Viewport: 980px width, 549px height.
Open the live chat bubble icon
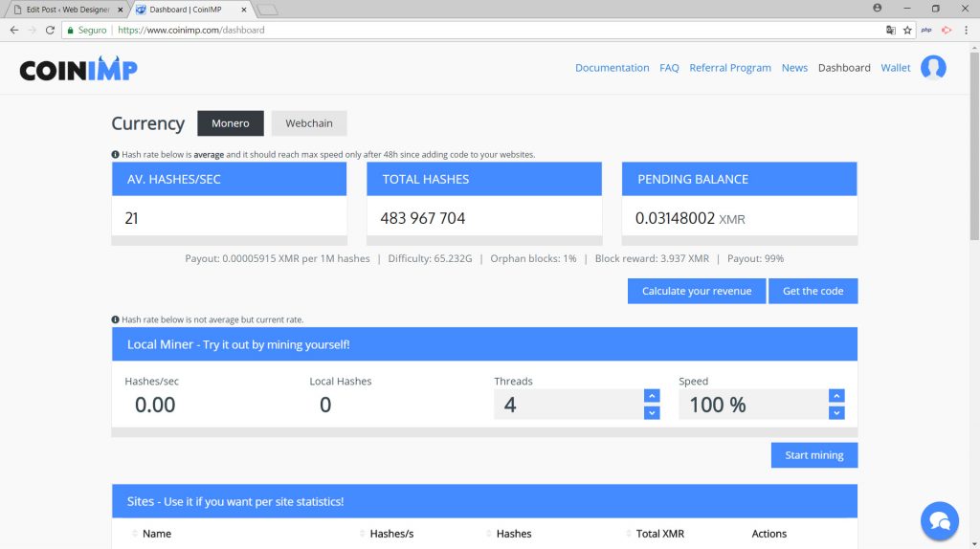[940, 520]
